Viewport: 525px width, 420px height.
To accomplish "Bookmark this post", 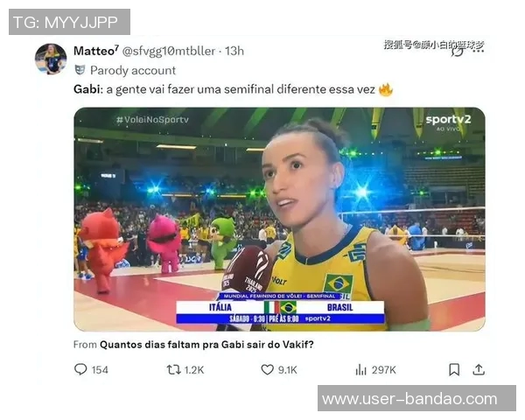I will tap(454, 370).
